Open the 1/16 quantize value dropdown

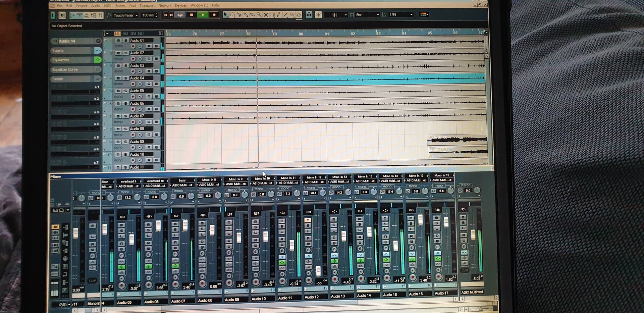pyautogui.click(x=401, y=15)
